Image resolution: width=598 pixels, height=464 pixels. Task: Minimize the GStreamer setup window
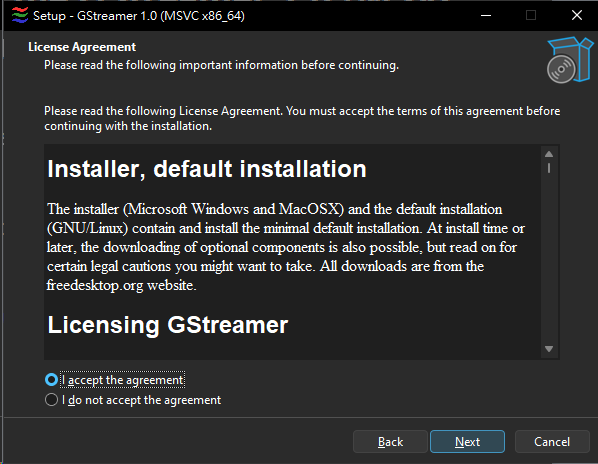click(485, 15)
